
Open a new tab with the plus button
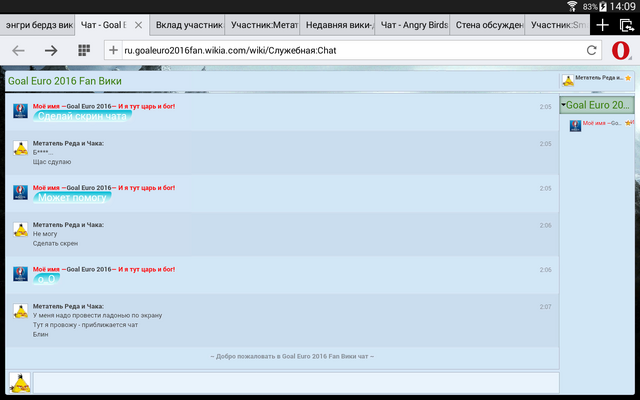pos(602,25)
